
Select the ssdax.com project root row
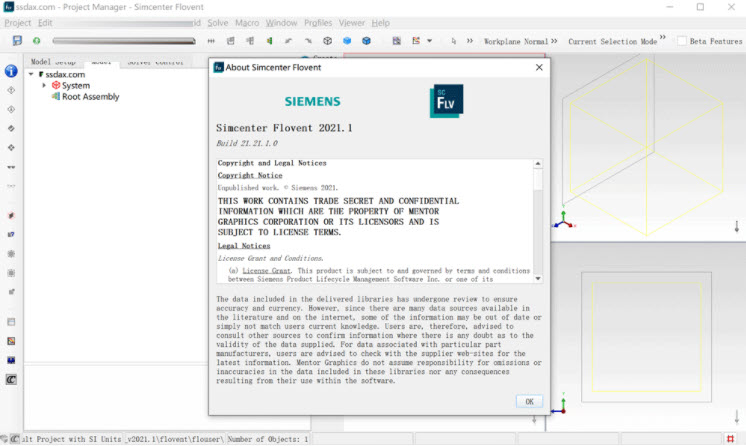point(62,74)
